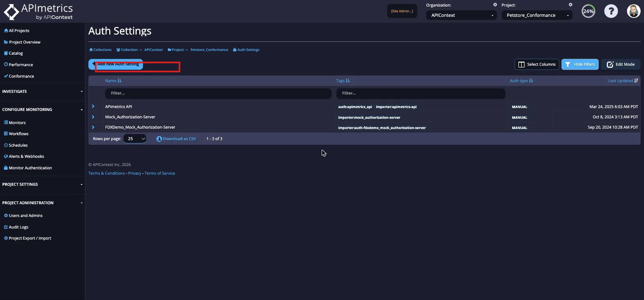Sort by Last Updated column

(x=623, y=81)
